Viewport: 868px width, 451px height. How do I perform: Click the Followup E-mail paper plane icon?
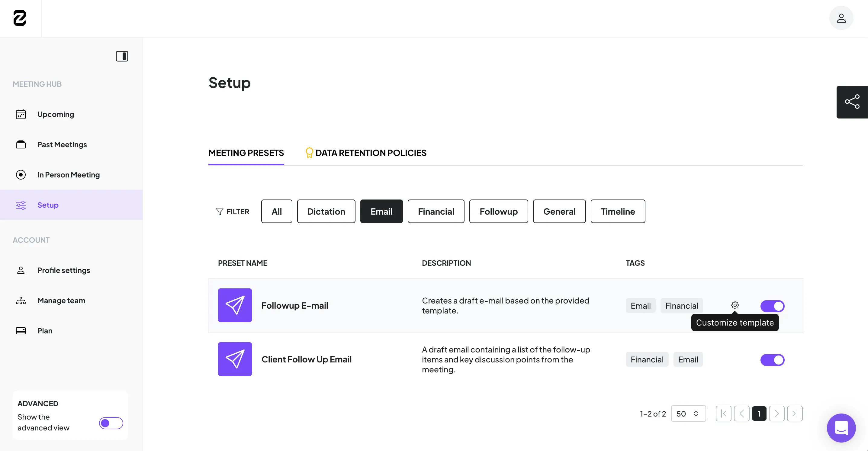[235, 305]
